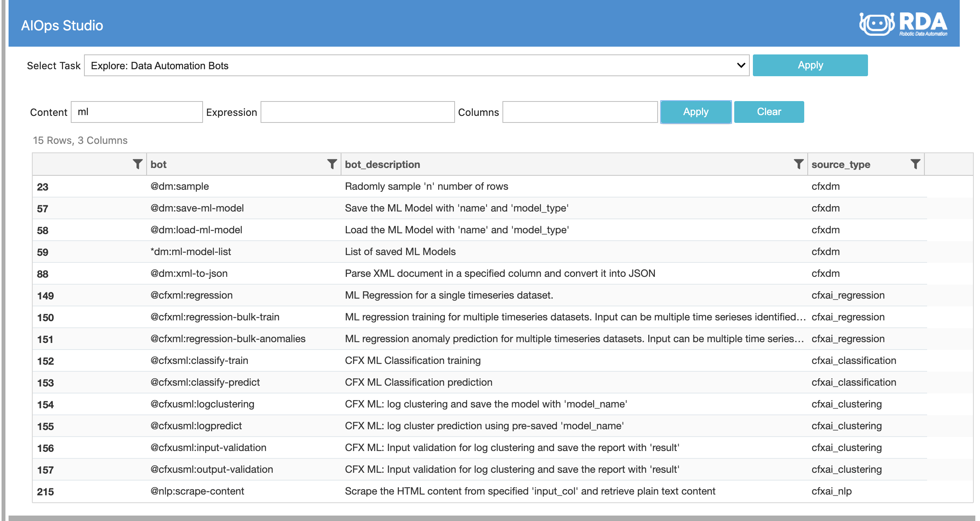This screenshot has height=521, width=980.
Task: Open the filter on the source_type column
Action: point(915,164)
